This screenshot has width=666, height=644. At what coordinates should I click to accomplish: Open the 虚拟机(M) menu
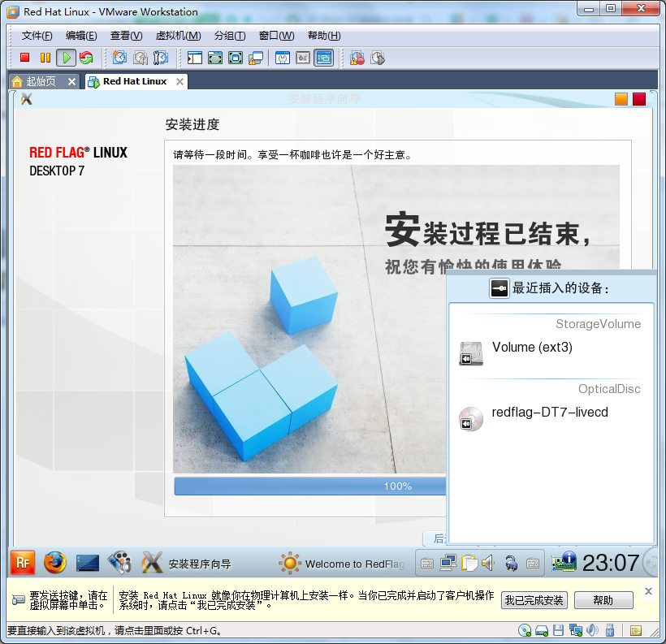coord(178,36)
